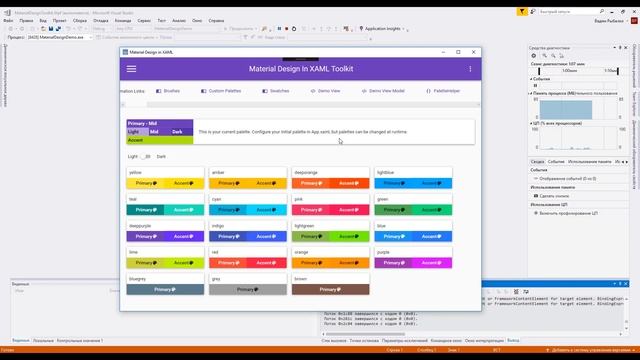Image resolution: width=640 pixels, height=360 pixels.
Task: Open the three-dot overflow menu in the toolkit header
Action: tap(470, 69)
